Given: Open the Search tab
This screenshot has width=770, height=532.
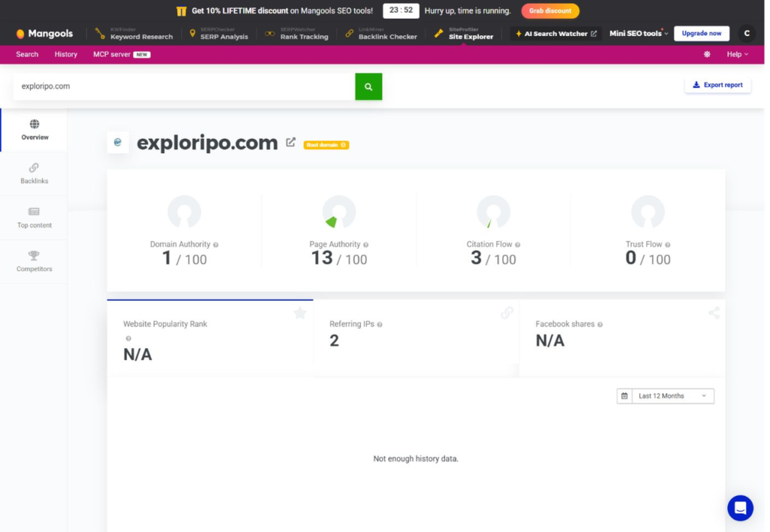Looking at the screenshot, I should (x=27, y=54).
